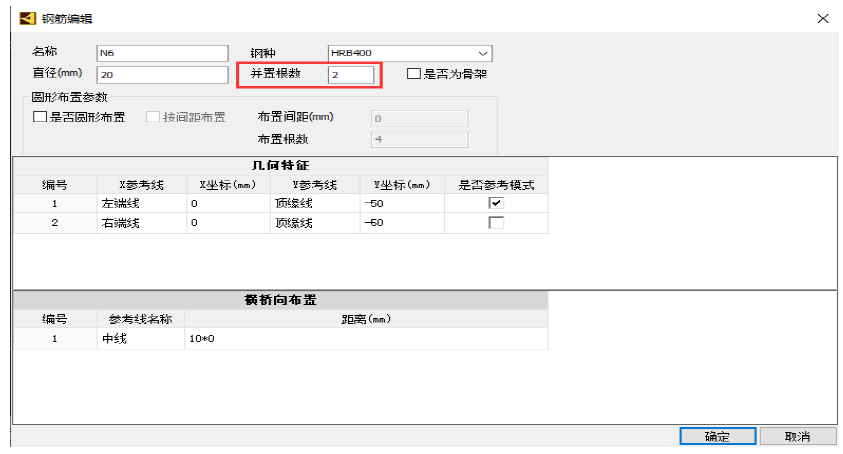
Task: Click the 几何特征 table title
Action: click(281, 166)
